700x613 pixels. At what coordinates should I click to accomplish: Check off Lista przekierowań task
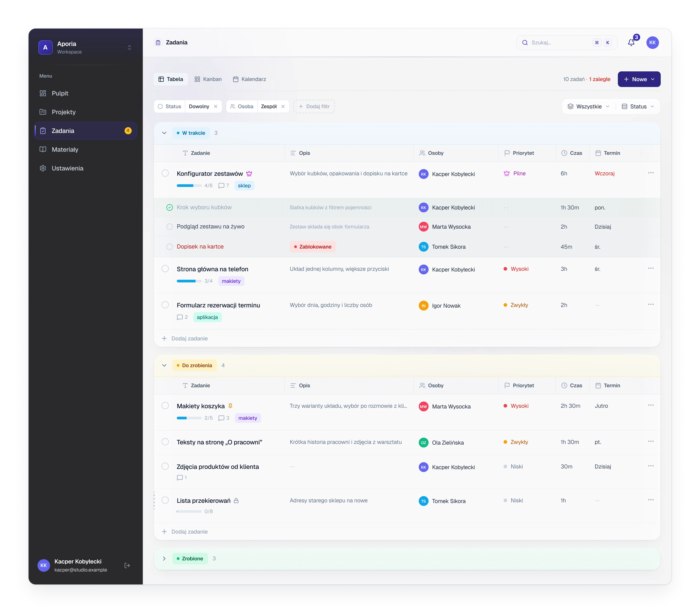tap(165, 500)
